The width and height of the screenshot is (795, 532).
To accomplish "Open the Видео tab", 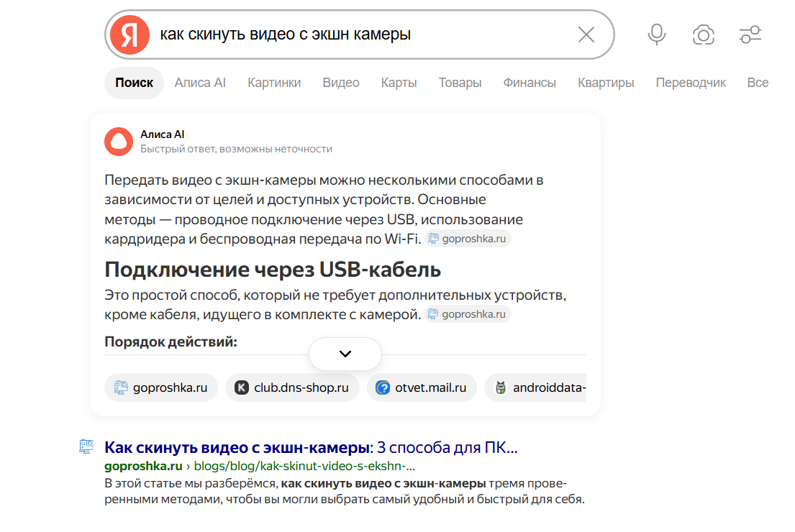I will point(341,83).
